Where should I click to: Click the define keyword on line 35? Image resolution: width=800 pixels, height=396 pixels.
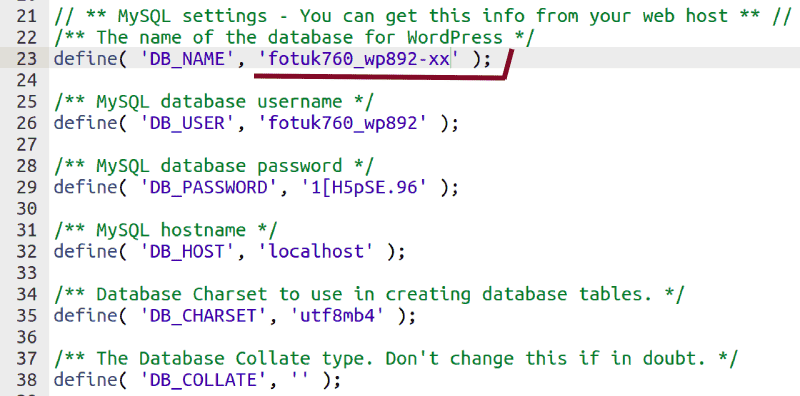(85, 316)
